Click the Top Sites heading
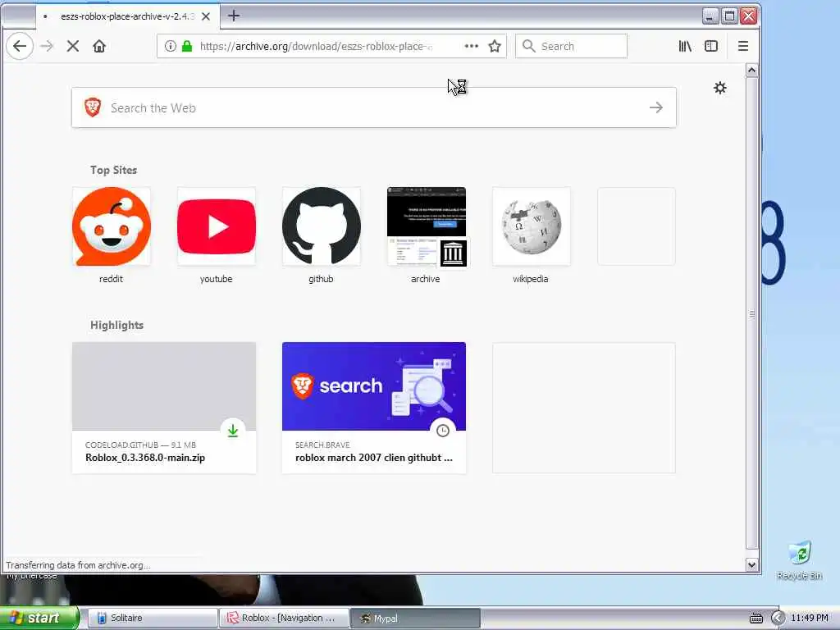840x630 pixels. click(x=113, y=170)
